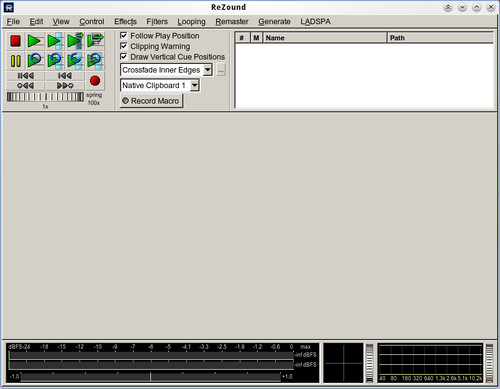Play all looped icon in second row
This screenshot has width=500, height=389.
tap(35, 61)
